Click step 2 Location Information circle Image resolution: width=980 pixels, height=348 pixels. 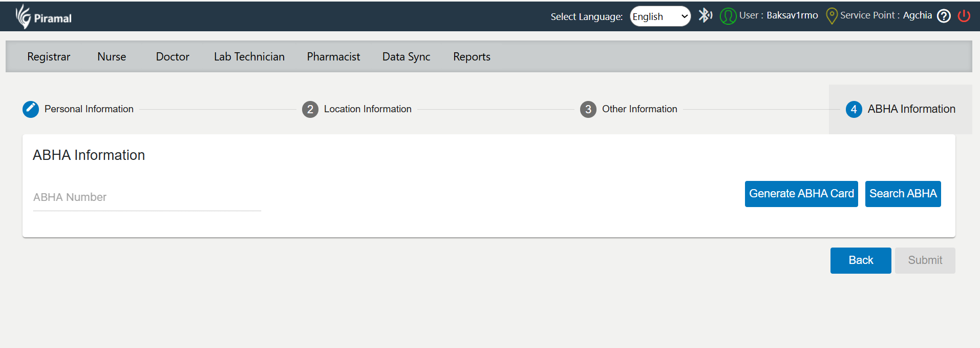pos(310,109)
